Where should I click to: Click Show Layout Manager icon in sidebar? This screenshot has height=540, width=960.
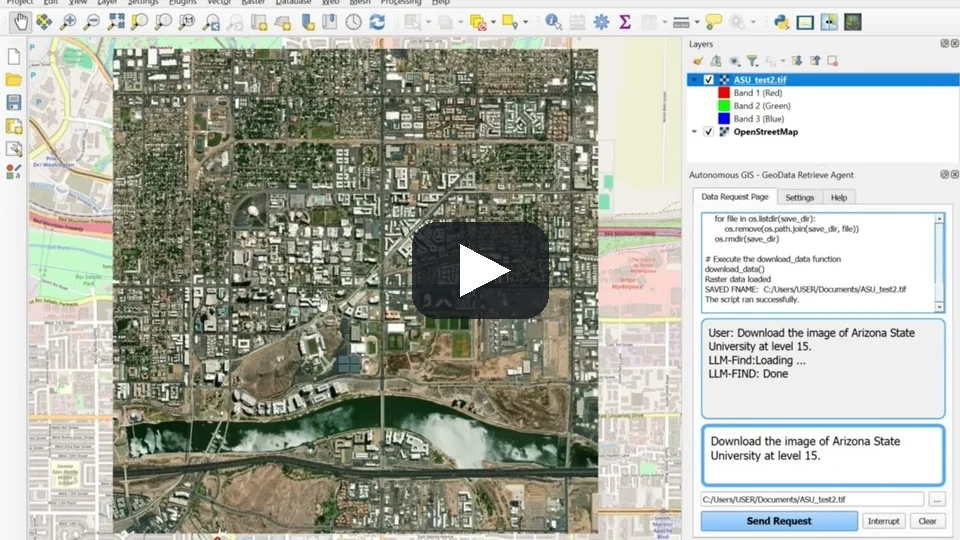tap(13, 149)
